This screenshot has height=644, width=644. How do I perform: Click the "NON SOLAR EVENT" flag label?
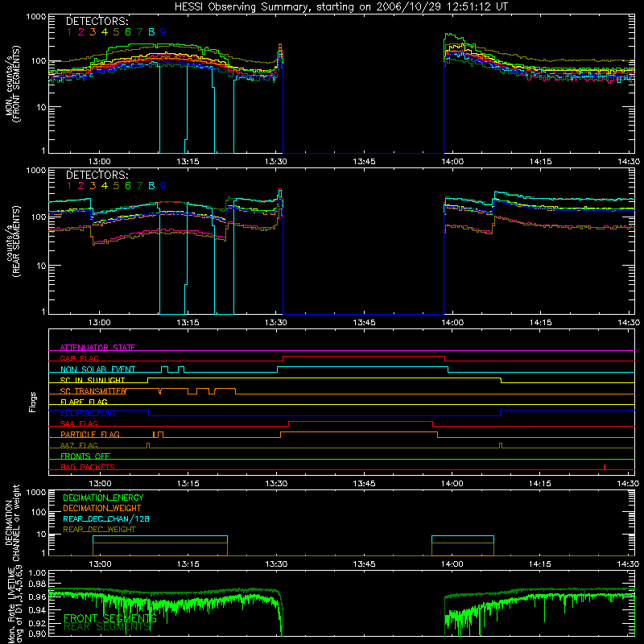[x=97, y=369]
